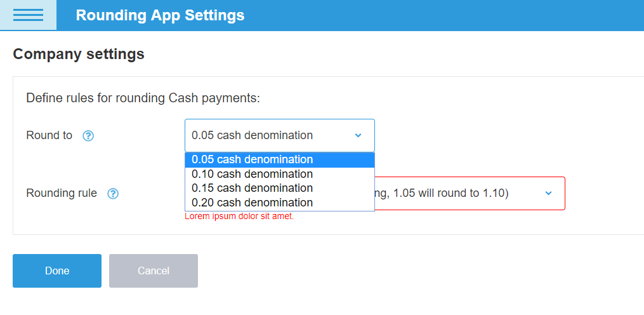This screenshot has height=315, width=644.
Task: Collapse the Round to dropdown using its chevron
Action: (x=358, y=135)
